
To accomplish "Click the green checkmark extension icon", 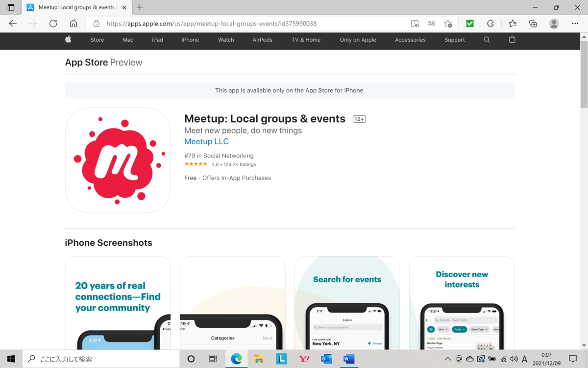I will (x=470, y=24).
